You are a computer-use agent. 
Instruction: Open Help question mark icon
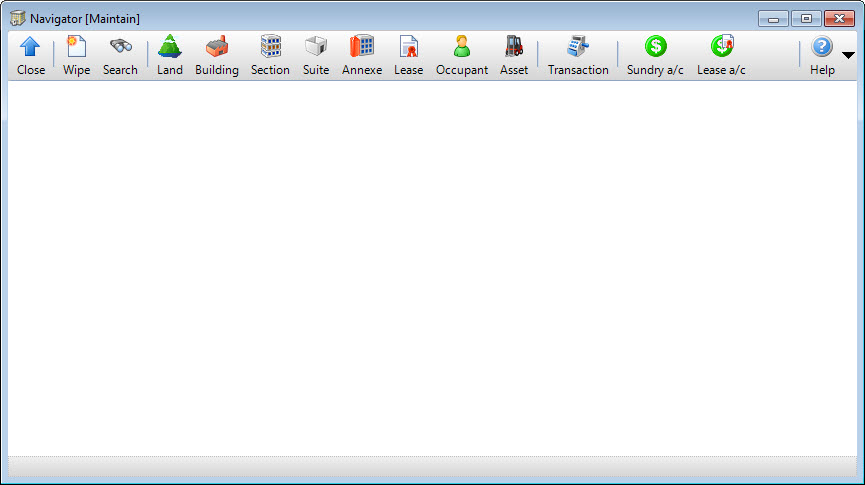tap(822, 46)
